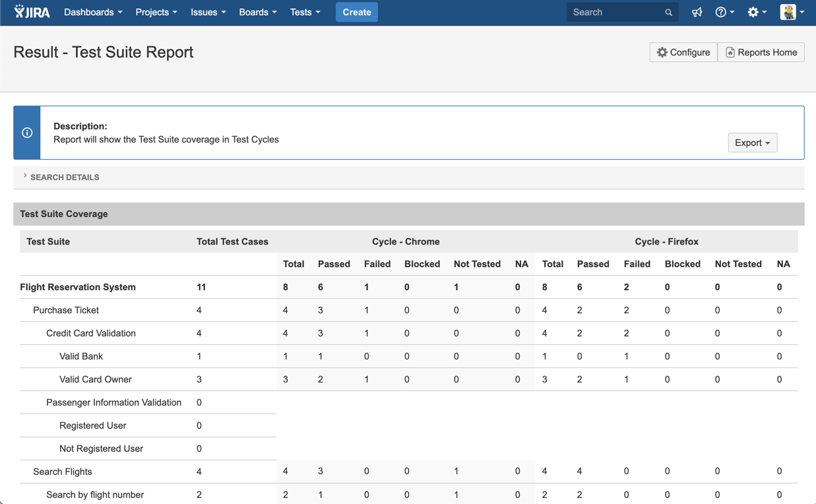Click the Cycle - Chrome header
816x504 pixels.
(x=406, y=241)
